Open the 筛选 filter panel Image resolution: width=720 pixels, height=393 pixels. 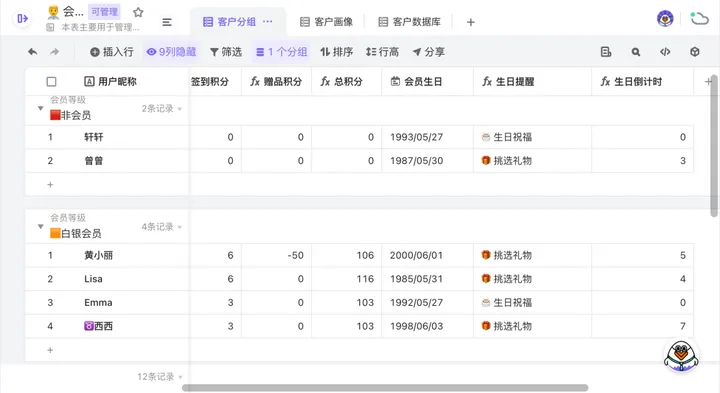point(226,52)
